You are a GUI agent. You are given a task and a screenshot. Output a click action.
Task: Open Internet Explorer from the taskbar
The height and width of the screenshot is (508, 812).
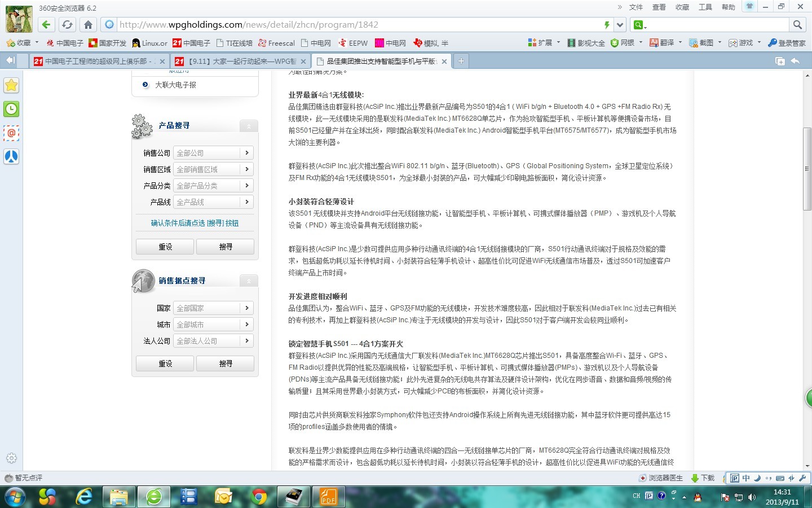[85, 497]
